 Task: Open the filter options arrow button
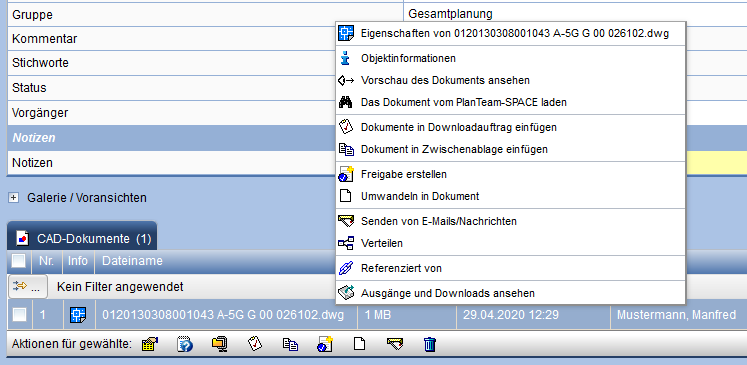28,287
